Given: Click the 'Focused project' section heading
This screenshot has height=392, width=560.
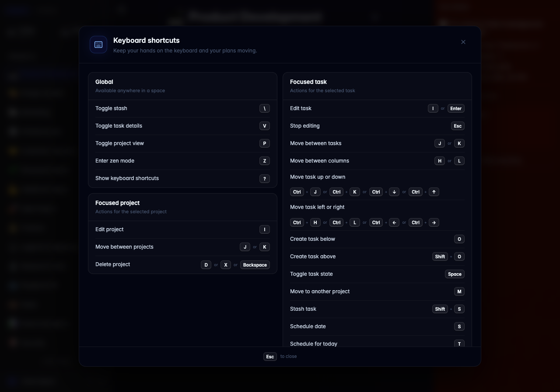Looking at the screenshot, I should pyautogui.click(x=118, y=203).
